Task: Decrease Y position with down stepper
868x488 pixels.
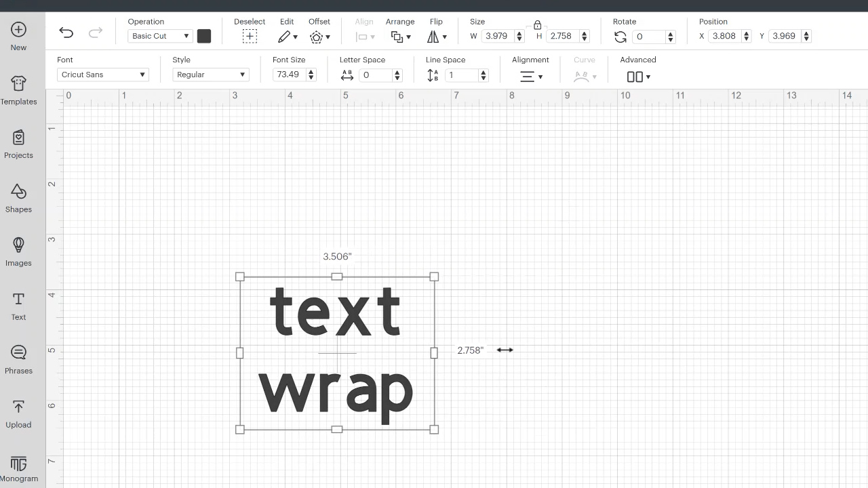Action: [807, 39]
